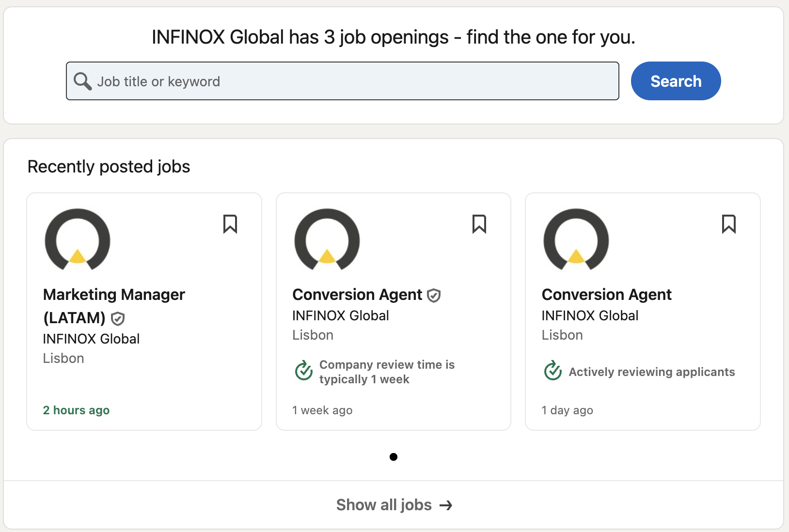Click verified shield badge beside Conversion Agent

(434, 296)
